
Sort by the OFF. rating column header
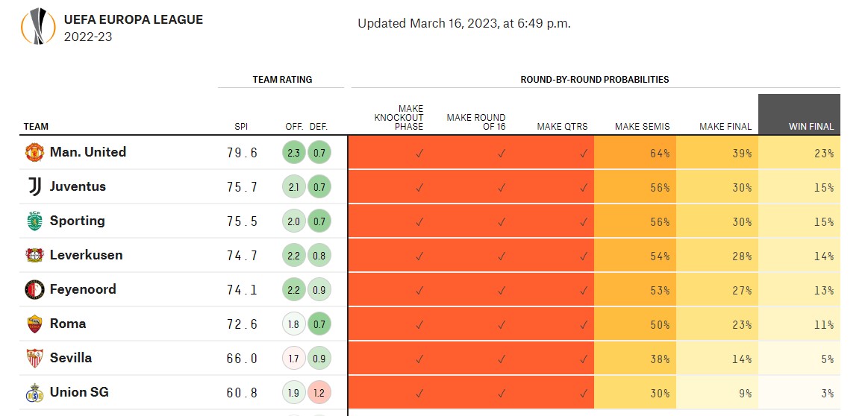tap(294, 127)
